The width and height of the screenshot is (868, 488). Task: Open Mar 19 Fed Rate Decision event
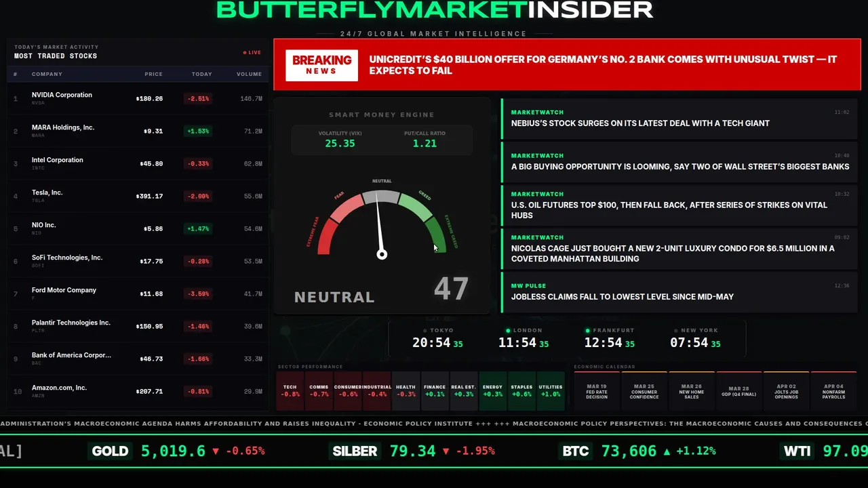(597, 391)
